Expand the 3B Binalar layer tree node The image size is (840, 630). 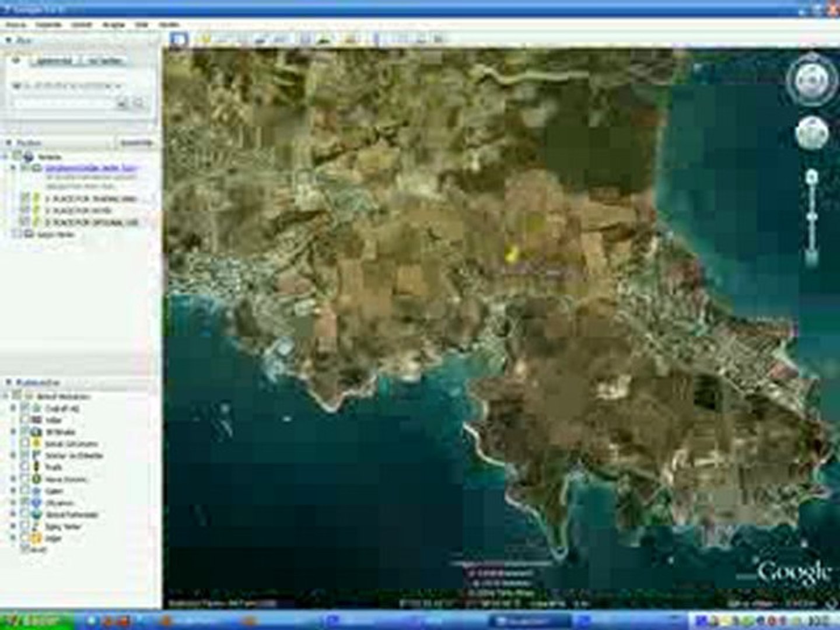pos(13,432)
